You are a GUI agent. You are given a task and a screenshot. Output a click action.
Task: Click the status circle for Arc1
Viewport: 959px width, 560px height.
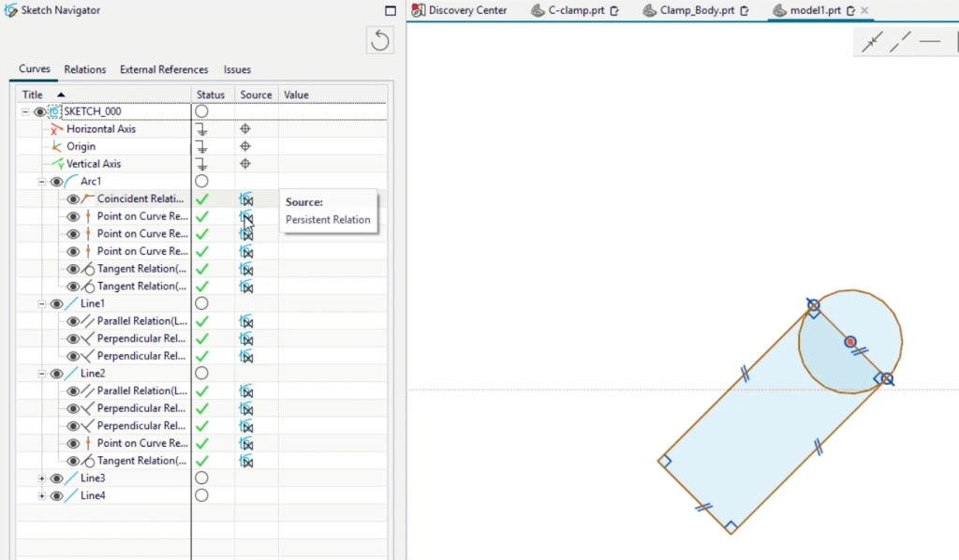coord(201,182)
